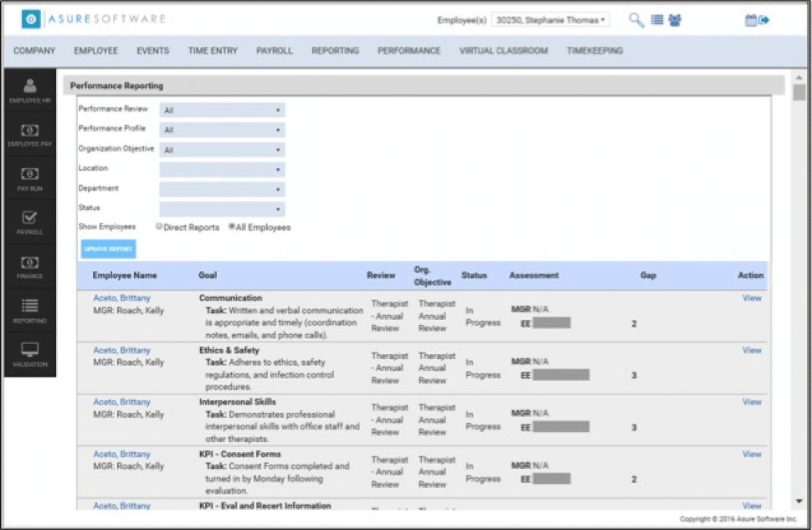
Task: Switch to the Timekeeping tab
Action: [596, 50]
